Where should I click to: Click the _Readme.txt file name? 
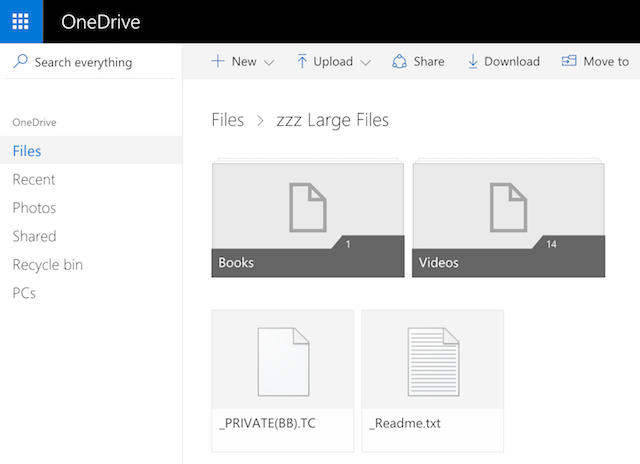click(x=404, y=423)
